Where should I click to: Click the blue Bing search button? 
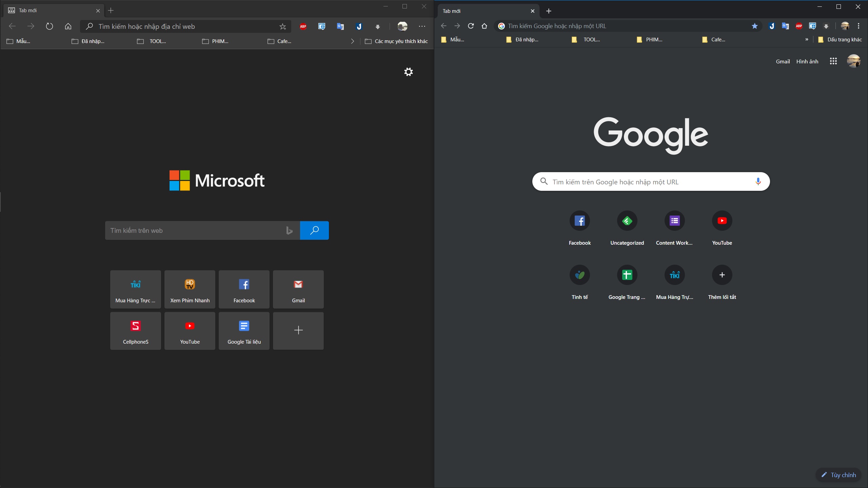314,230
